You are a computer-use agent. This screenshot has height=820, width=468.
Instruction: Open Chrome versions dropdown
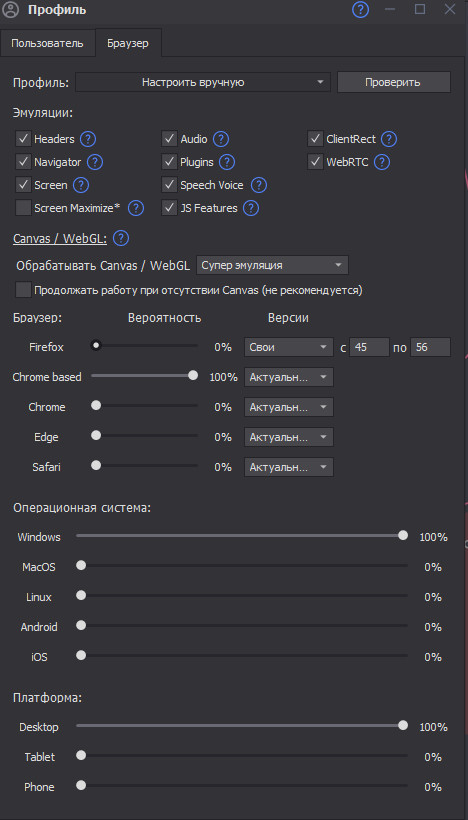(289, 407)
